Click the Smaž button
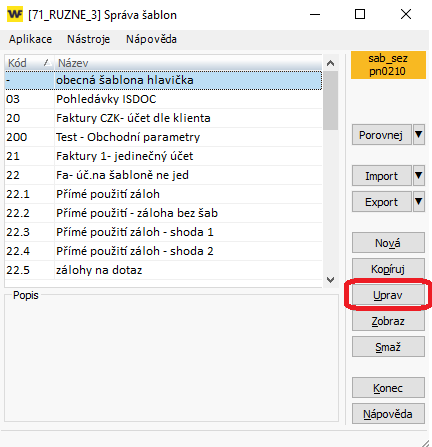 pos(388,347)
